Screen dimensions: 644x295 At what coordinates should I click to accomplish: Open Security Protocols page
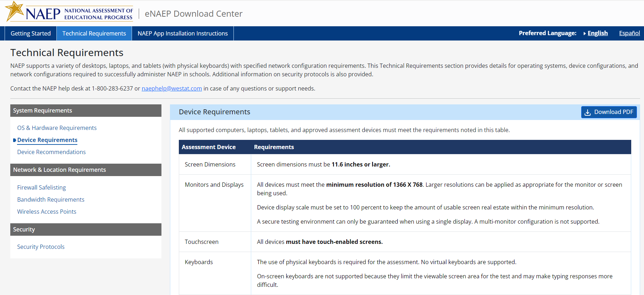point(41,247)
